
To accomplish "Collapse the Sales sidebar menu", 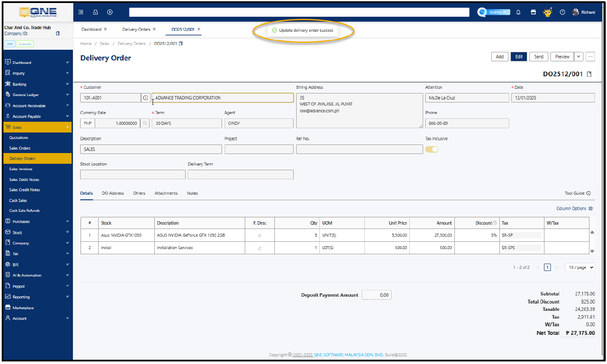I will pyautogui.click(x=37, y=127).
